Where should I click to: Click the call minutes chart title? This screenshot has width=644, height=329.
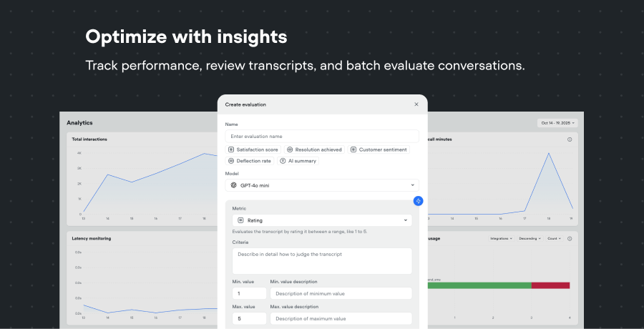coord(439,139)
